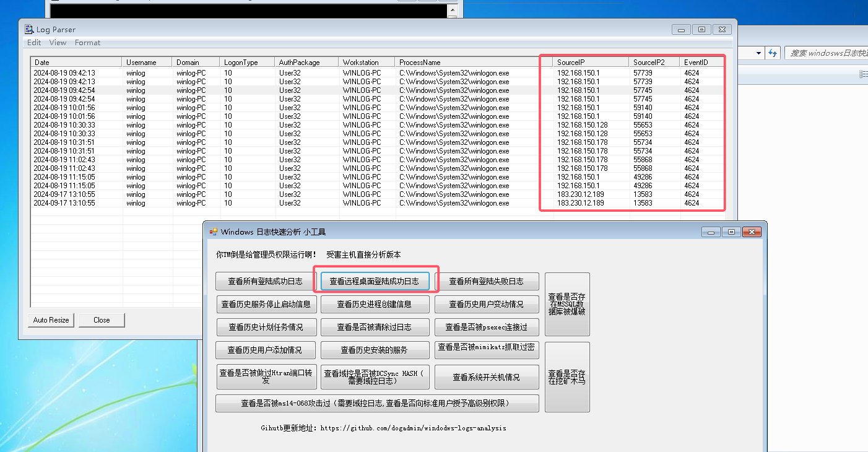868x452 pixels.
Task: Click the Date column header
Action: coord(76,62)
